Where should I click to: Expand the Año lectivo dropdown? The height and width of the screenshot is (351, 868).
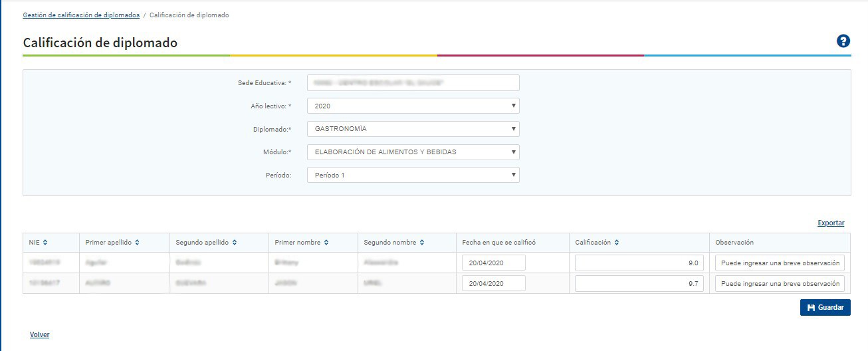(x=413, y=106)
